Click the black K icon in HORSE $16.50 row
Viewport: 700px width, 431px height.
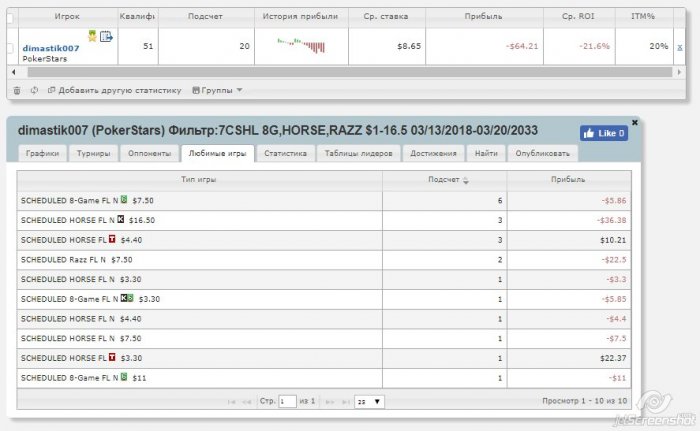(121, 219)
